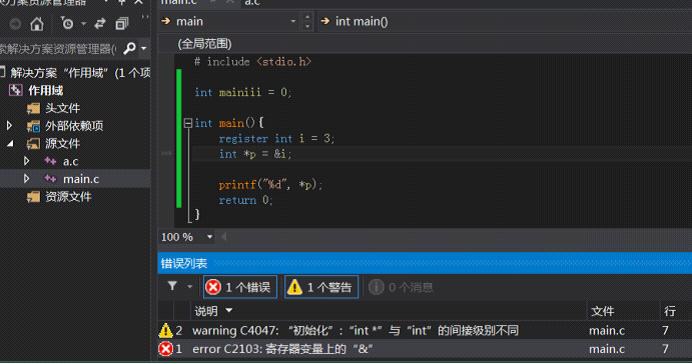Click the main.c file icon in the tree
This screenshot has width=692, height=364.
(x=50, y=179)
